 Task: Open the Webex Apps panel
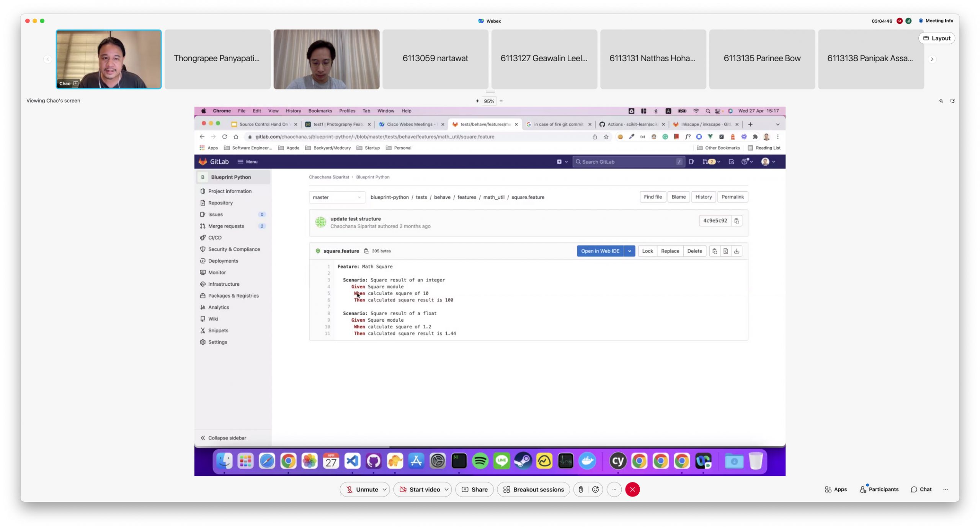click(836, 489)
